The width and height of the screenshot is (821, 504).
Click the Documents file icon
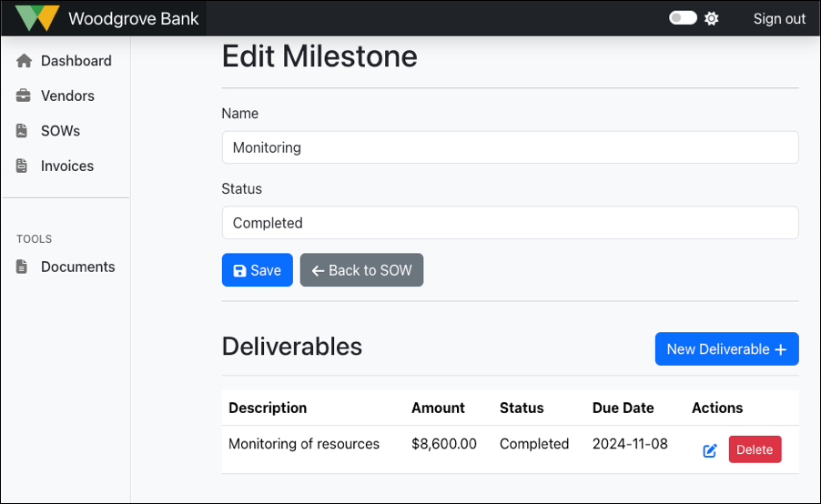pos(22,267)
